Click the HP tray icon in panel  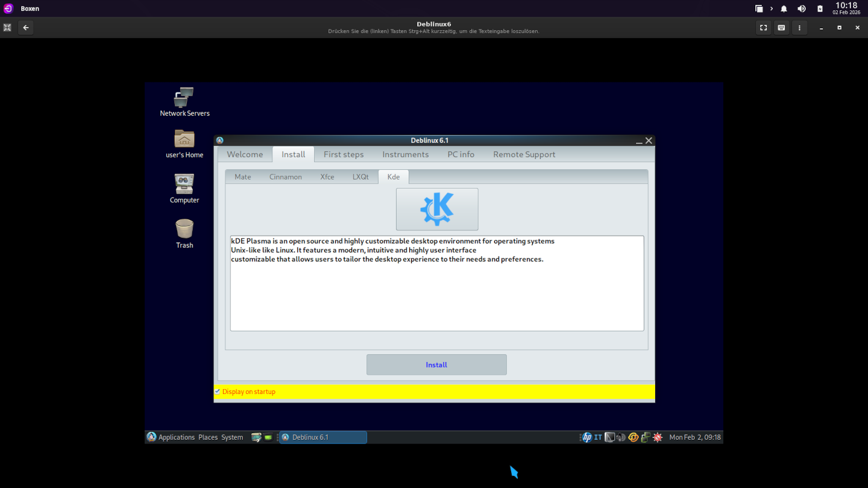point(587,437)
